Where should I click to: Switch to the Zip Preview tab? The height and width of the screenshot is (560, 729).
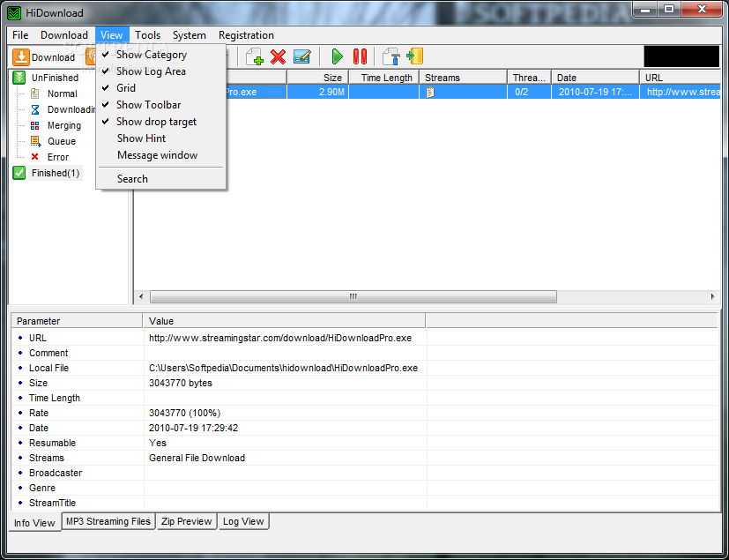(x=186, y=521)
